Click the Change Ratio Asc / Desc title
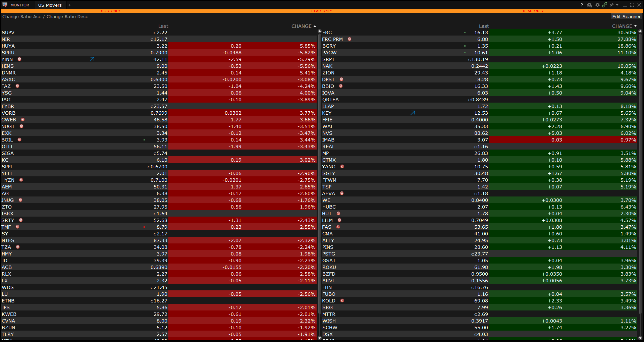Viewport: 644px width, 342px height. tap(45, 16)
